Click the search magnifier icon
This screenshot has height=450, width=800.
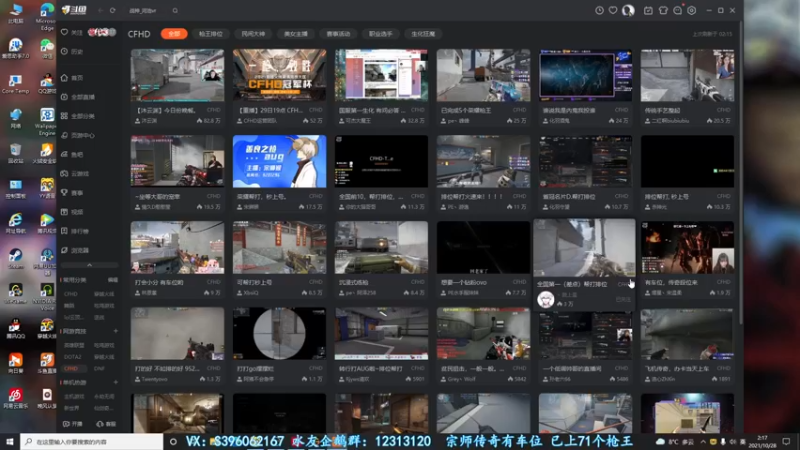[x=175, y=10]
